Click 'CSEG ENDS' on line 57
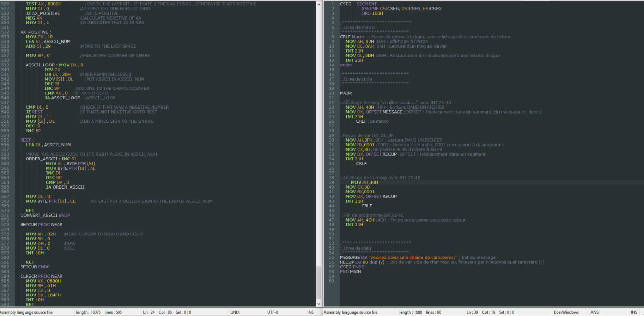644x316 pixels. click(x=352, y=267)
